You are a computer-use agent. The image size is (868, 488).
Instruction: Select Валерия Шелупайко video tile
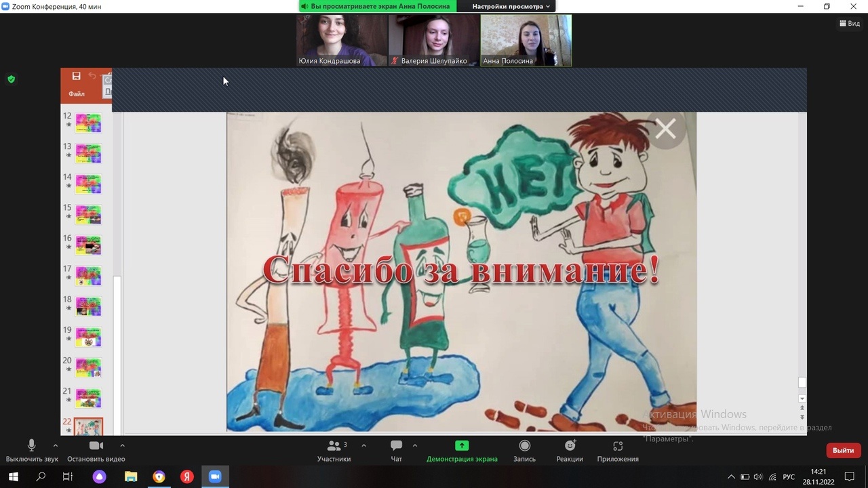(434, 40)
